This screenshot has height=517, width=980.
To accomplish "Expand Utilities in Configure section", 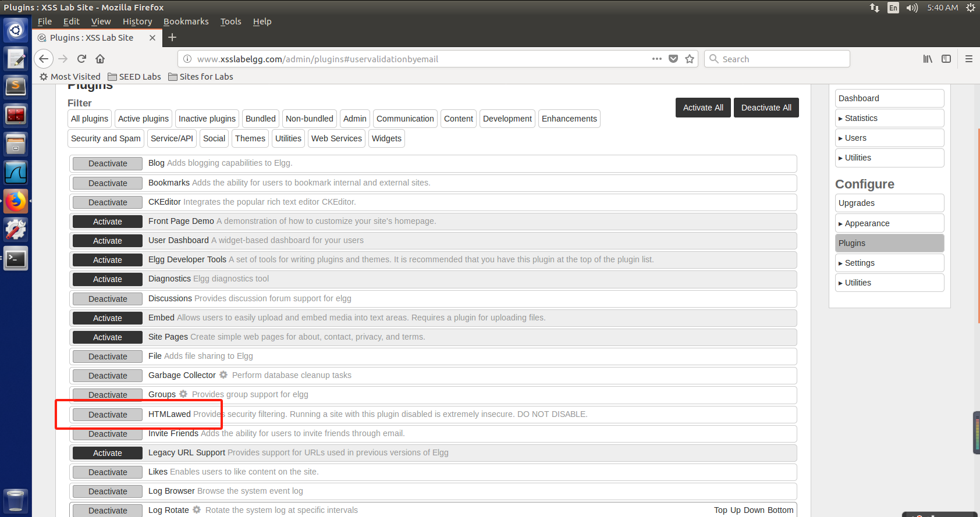I will click(x=889, y=283).
